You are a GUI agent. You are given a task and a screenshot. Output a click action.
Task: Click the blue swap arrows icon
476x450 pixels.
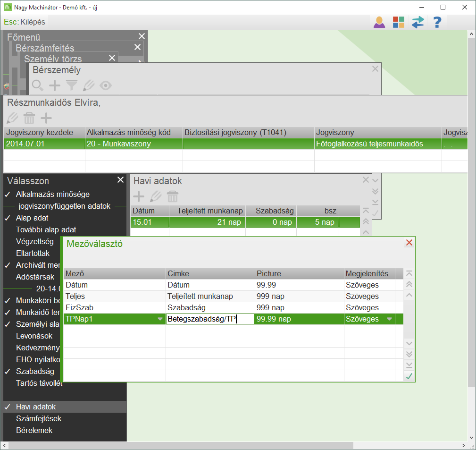(418, 22)
